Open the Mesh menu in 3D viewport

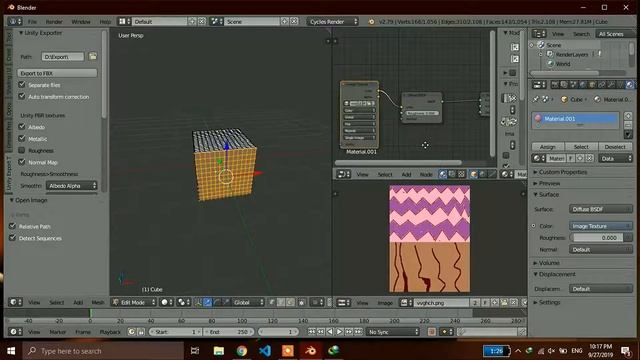[98, 302]
